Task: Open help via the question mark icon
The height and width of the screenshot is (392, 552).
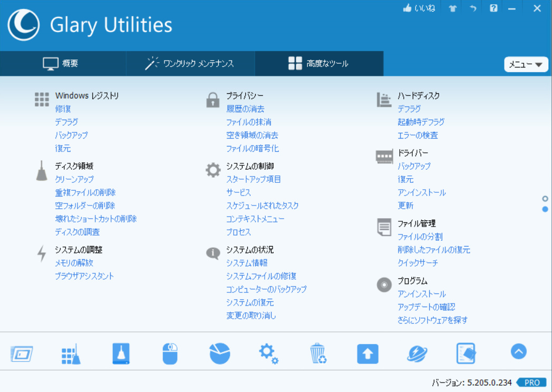Action: point(493,8)
